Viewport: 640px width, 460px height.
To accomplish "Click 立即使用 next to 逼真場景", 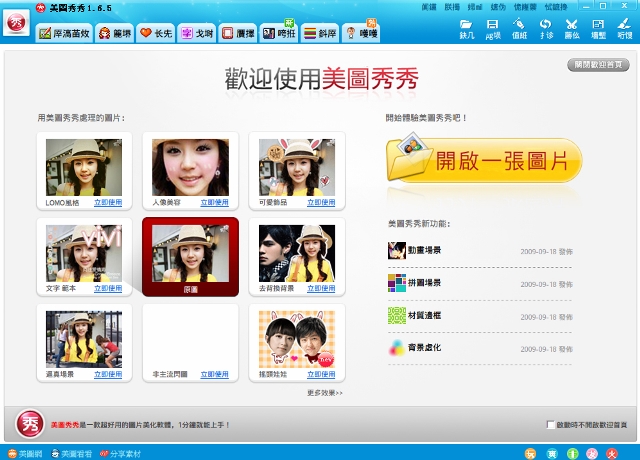I will pos(108,374).
